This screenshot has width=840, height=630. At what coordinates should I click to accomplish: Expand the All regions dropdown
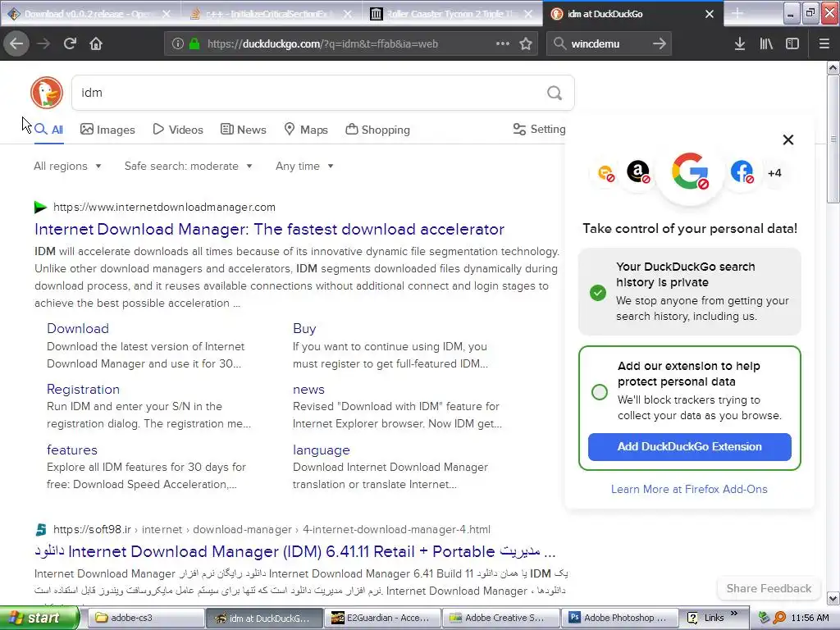pyautogui.click(x=67, y=166)
